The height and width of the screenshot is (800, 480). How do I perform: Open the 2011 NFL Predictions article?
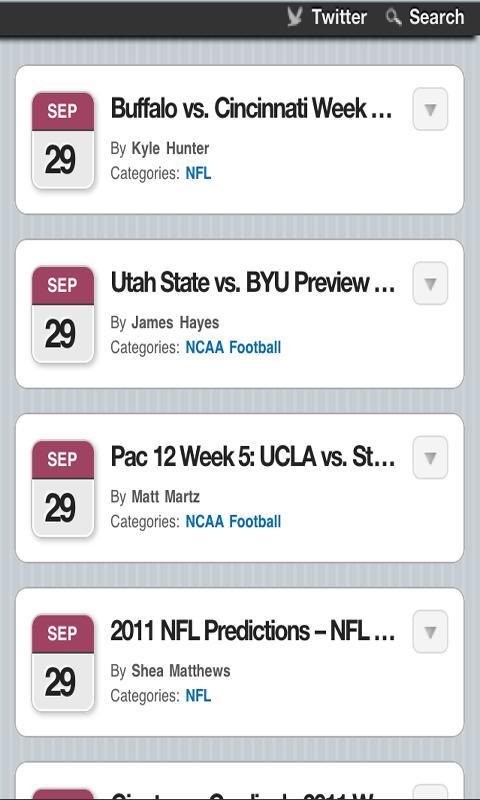(252, 631)
